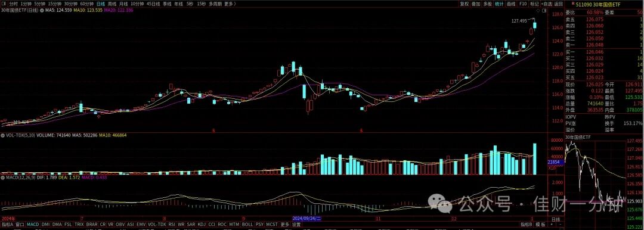Switch to the 月线 monthly period
Screen dimensions: 644x230
tap(123, 4)
